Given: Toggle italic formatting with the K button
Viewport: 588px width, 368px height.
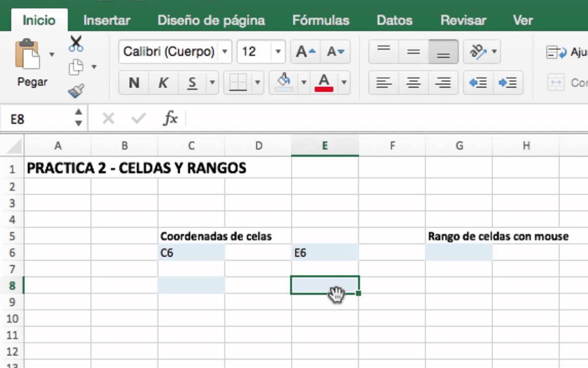Looking at the screenshot, I should 163,83.
